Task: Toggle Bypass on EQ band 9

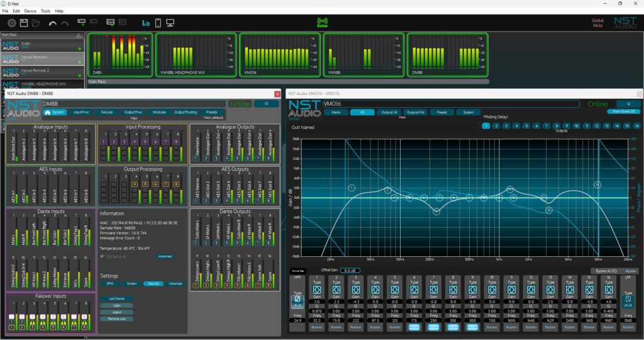Action: (472, 327)
